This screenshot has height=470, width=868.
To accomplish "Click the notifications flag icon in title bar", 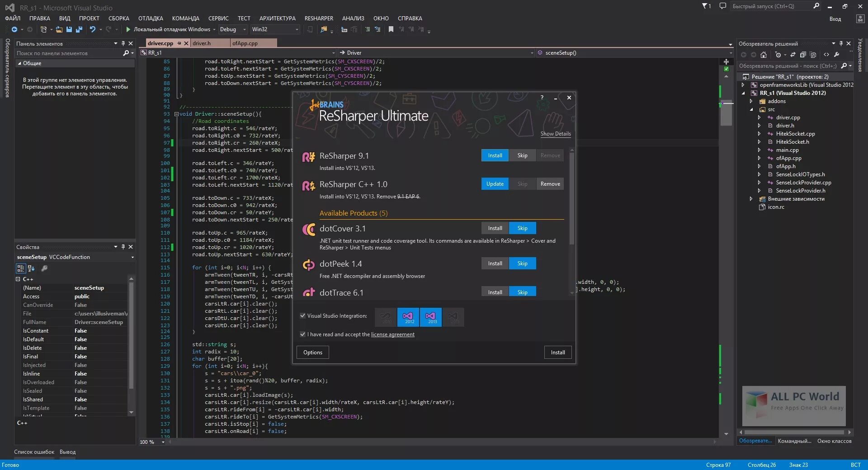I will click(706, 6).
